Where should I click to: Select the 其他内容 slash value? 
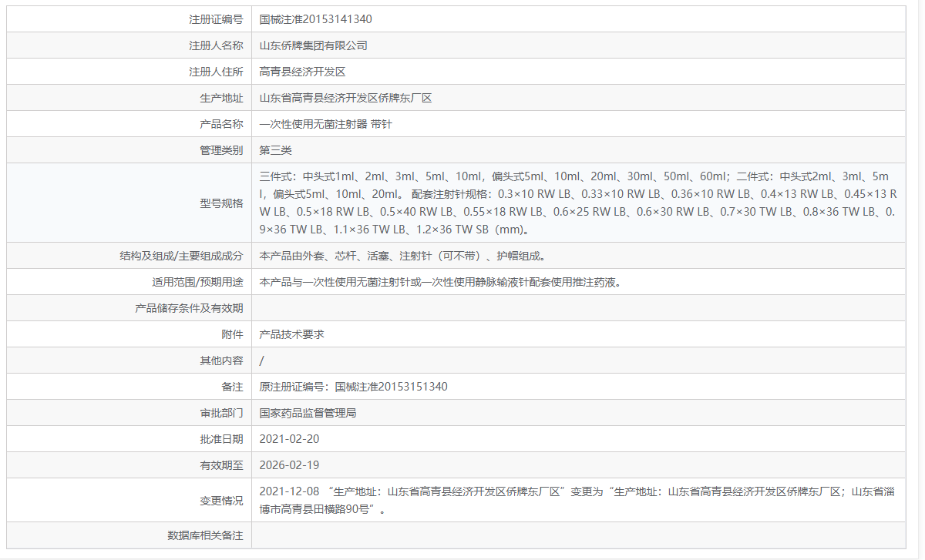click(261, 359)
